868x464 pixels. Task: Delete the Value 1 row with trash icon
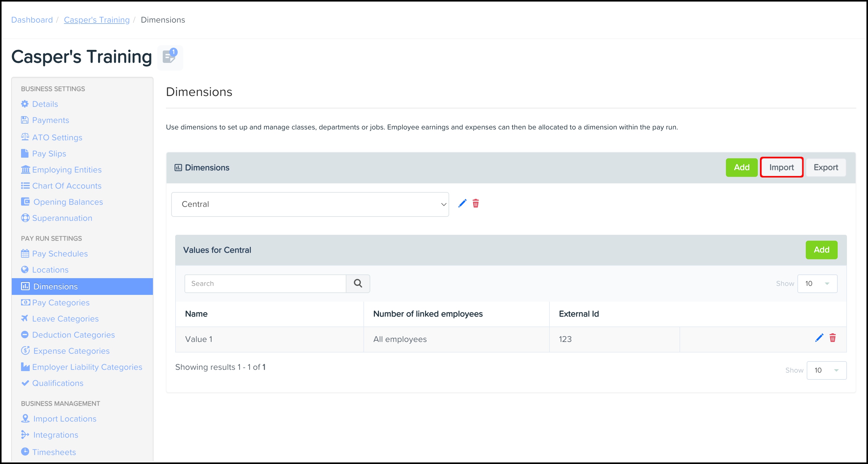pos(832,338)
